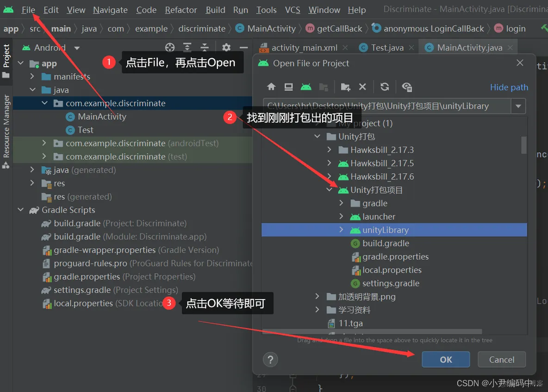Click getCallBack in the breadcrumb bar

pyautogui.click(x=339, y=29)
